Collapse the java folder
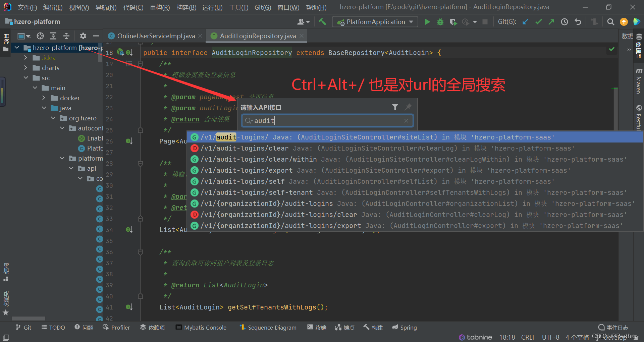Image resolution: width=644 pixels, height=342 pixels. (44, 108)
